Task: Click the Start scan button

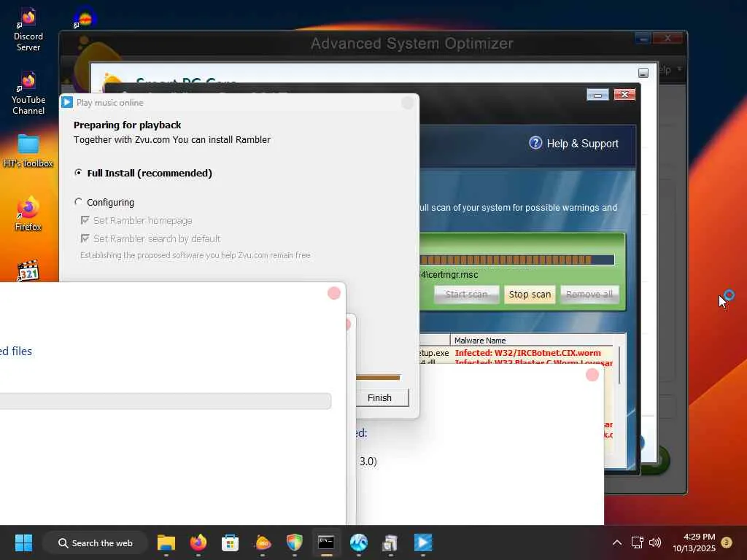Action: point(466,295)
